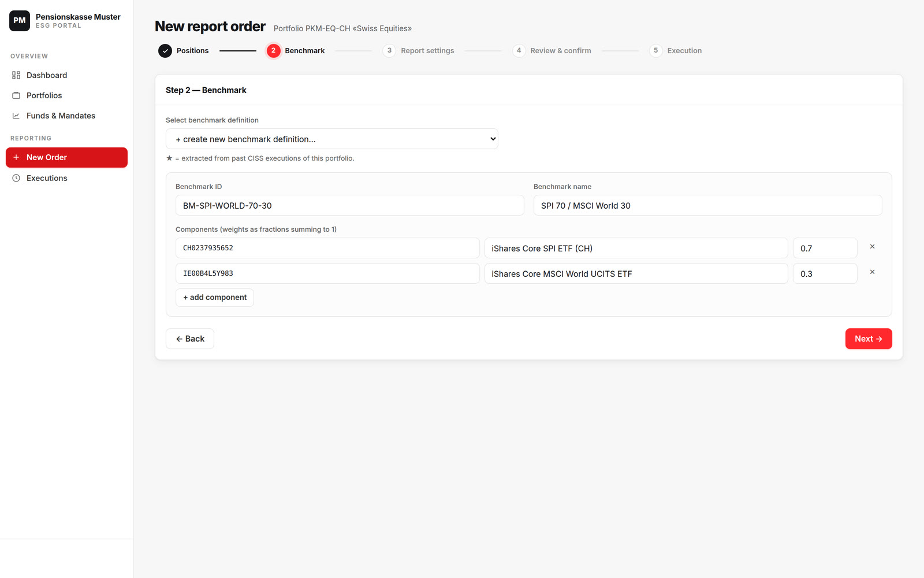Click the step 5 circle icon

(x=655, y=51)
